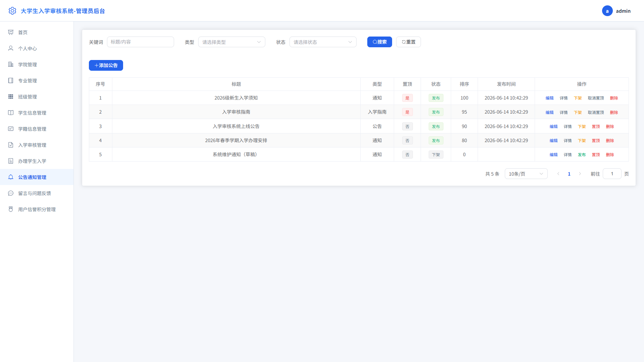The image size is (644, 362).
Task: Click the previous page arrow
Action: tap(558, 174)
